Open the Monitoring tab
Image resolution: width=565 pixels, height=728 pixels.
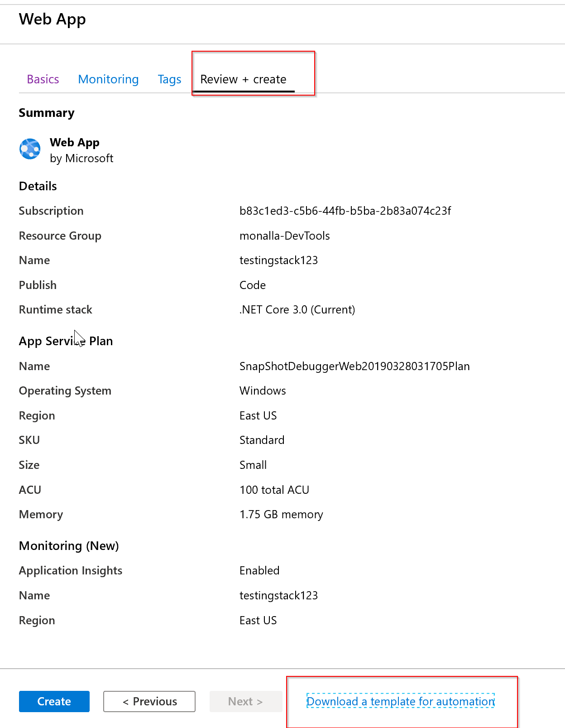108,79
